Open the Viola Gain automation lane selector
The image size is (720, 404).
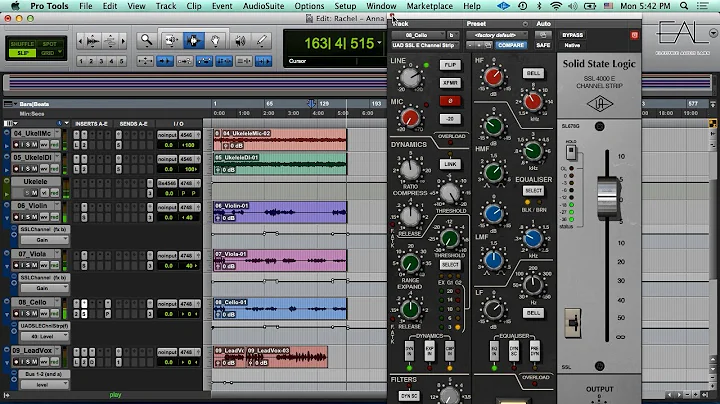[45, 288]
